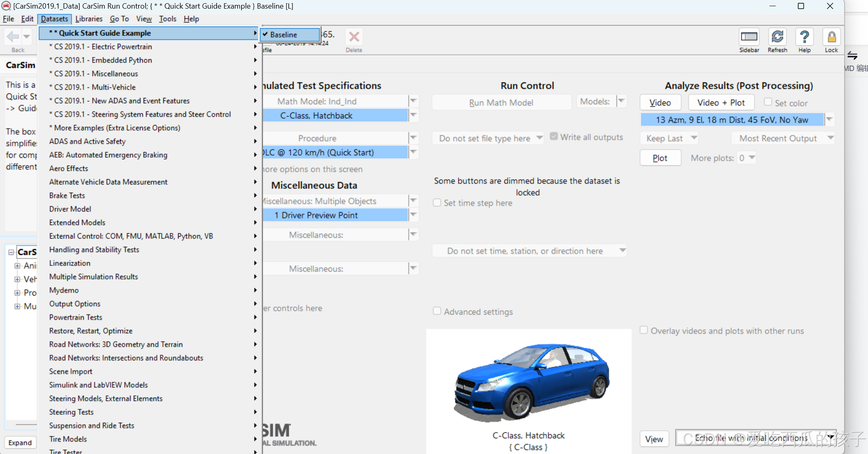Click the Expand button at bottom left

[x=20, y=443]
